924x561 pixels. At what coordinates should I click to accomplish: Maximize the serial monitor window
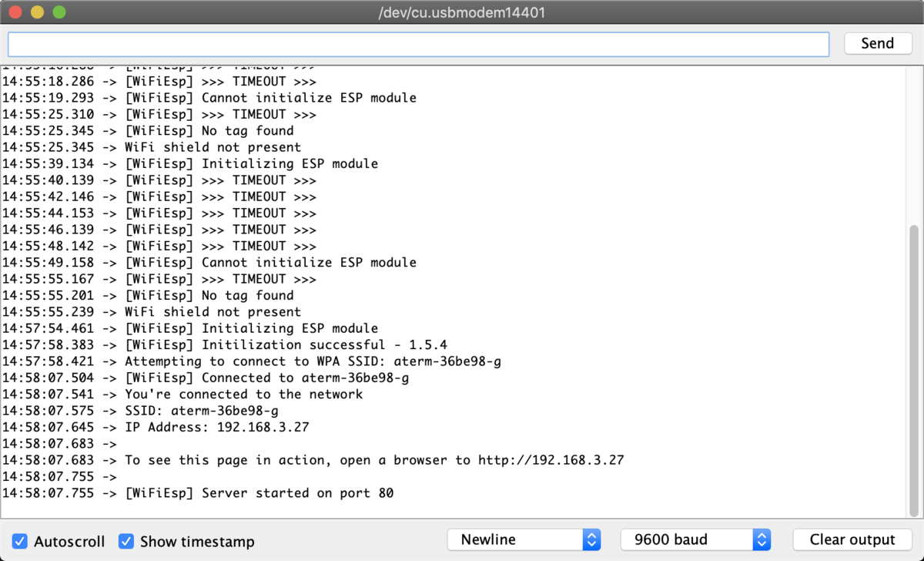pos(59,13)
